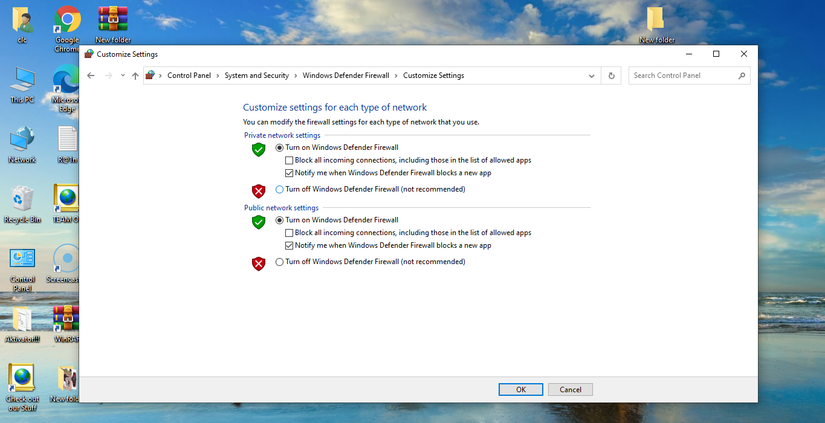The image size is (825, 423).
Task: Expand chevron after Windows Defender Firewall
Action: [396, 76]
